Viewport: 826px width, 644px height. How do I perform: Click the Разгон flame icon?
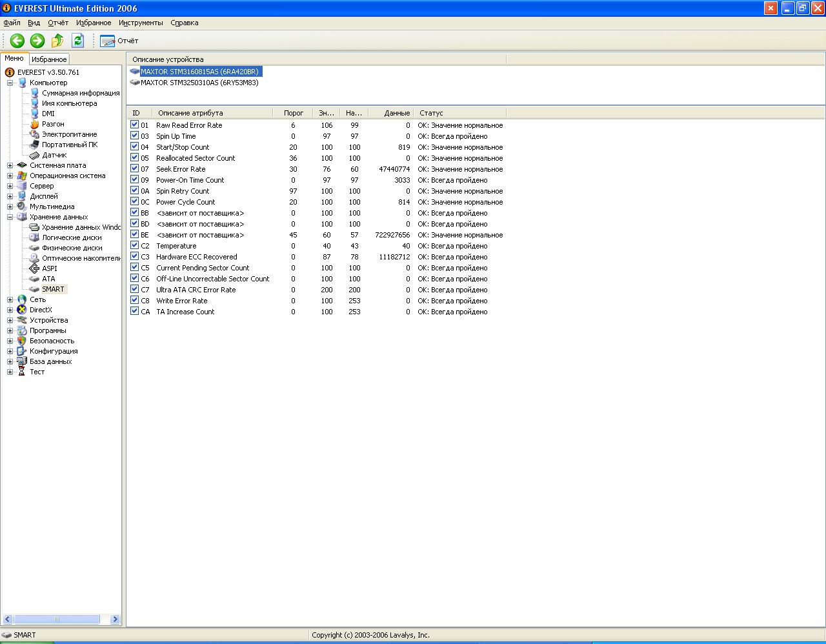click(x=35, y=124)
